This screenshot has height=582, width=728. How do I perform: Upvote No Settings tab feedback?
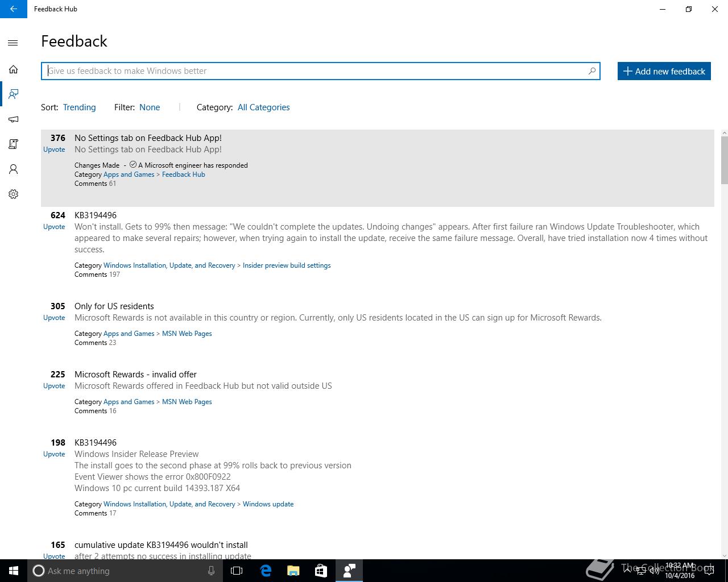[x=54, y=149]
